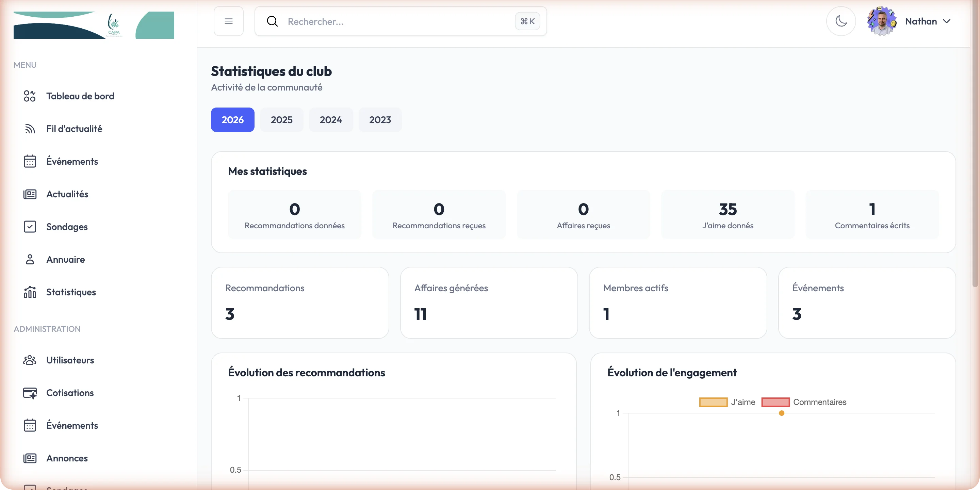Viewport: 980px width, 490px height.
Task: Go to Événements under Menu section
Action: (72, 161)
